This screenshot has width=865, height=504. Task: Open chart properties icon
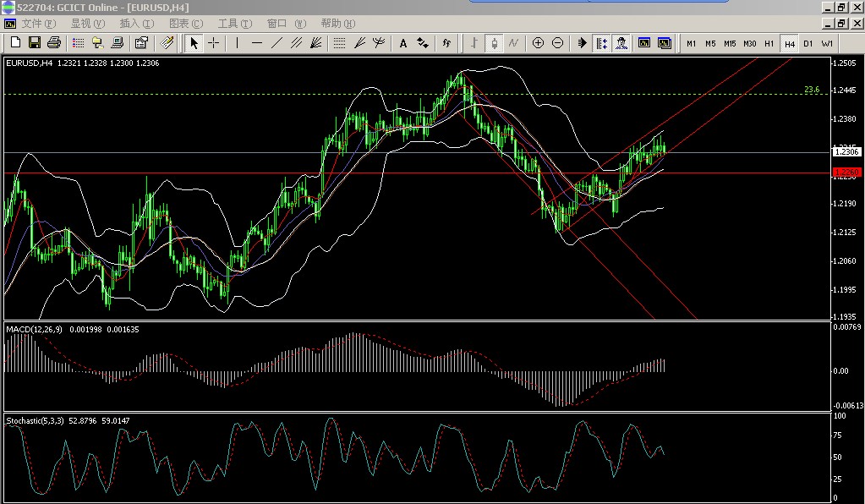tap(141, 42)
